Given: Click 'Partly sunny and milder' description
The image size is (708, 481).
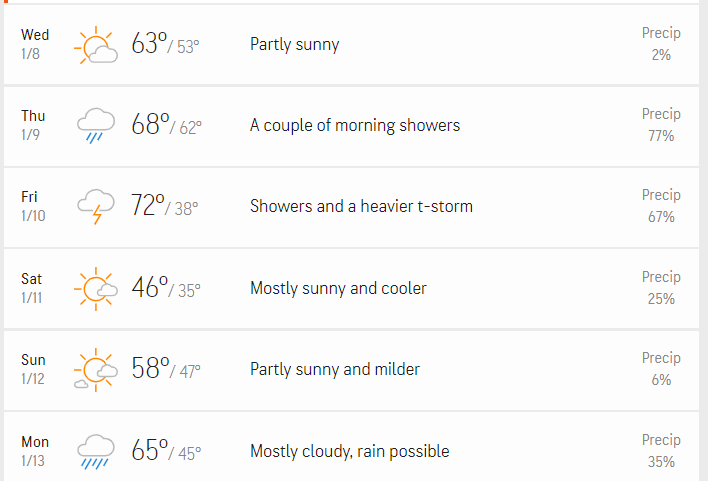Looking at the screenshot, I should pos(335,369).
